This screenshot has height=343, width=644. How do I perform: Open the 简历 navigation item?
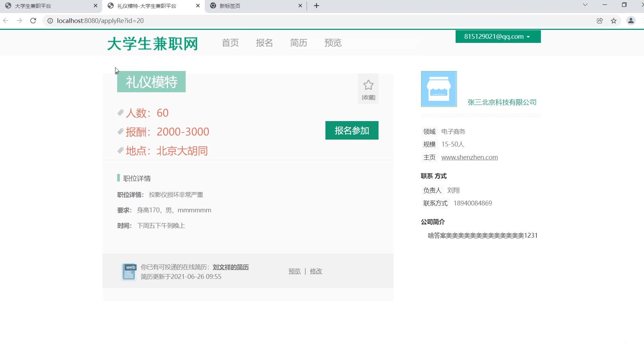point(298,43)
